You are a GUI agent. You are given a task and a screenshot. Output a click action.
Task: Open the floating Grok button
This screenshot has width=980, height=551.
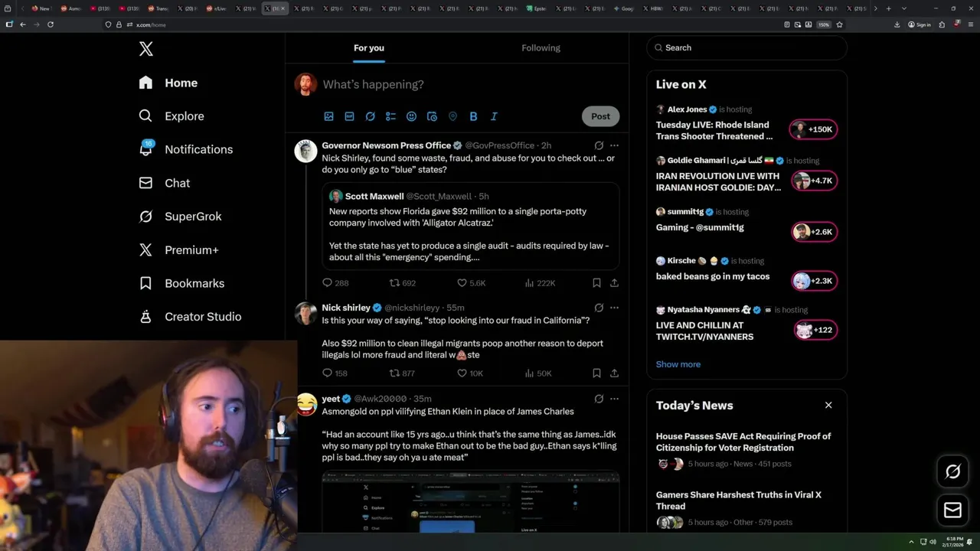(x=953, y=471)
